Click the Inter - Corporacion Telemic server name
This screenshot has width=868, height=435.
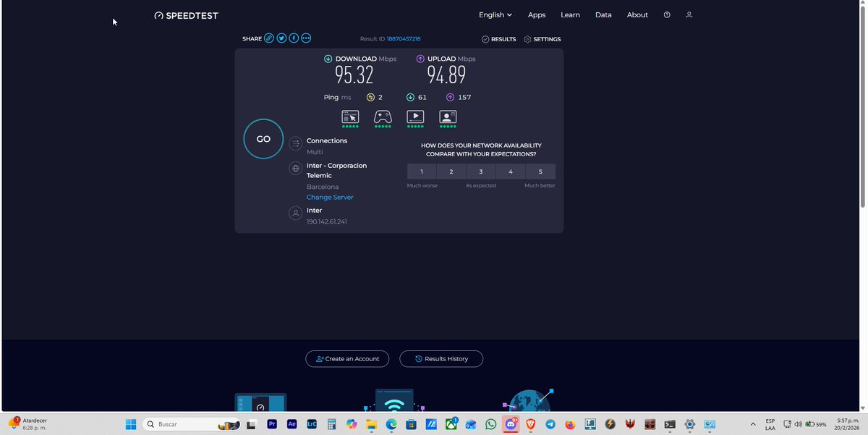[336, 170]
